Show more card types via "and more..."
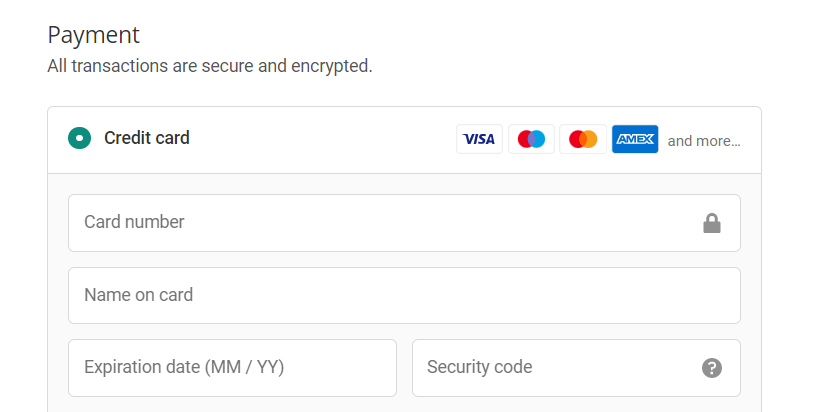Viewport: 818px width, 412px height. click(x=704, y=141)
